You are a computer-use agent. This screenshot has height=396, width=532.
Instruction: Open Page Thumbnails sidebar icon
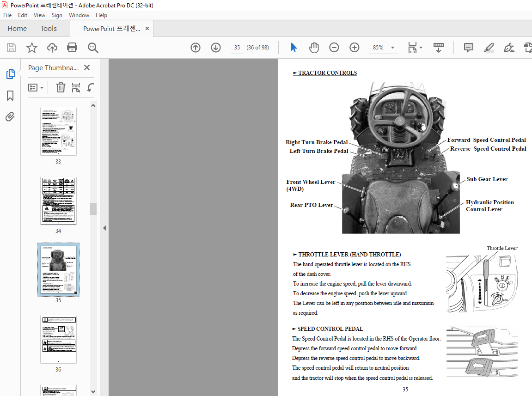[11, 73]
